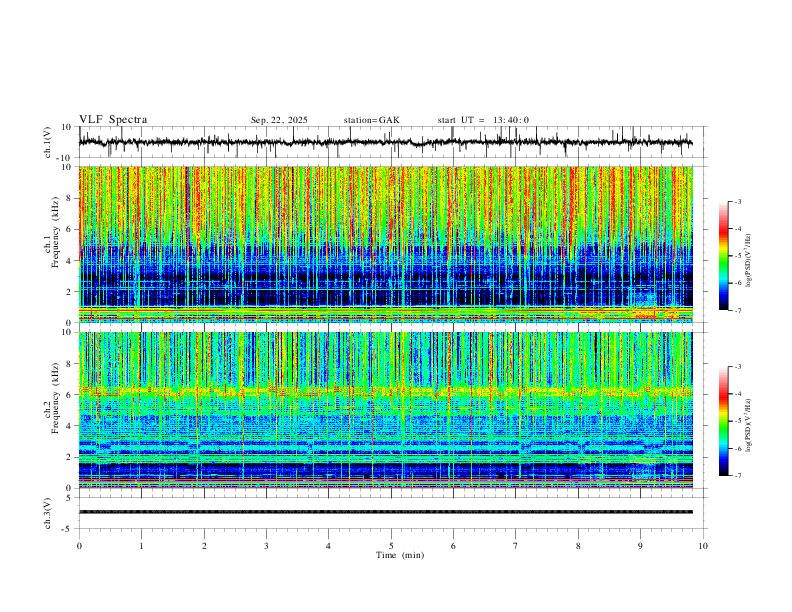Click the "VLF Spectra" plot title
Screen dimensions: 792x612
click(113, 120)
